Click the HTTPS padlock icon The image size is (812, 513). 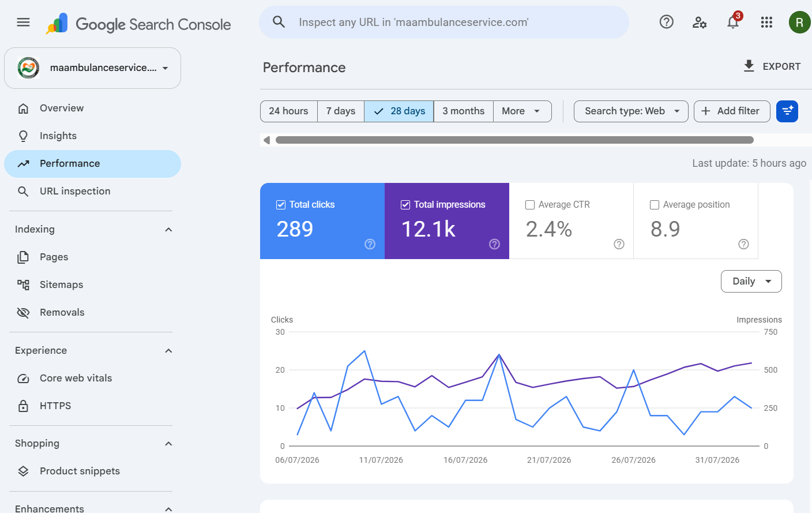click(x=23, y=406)
